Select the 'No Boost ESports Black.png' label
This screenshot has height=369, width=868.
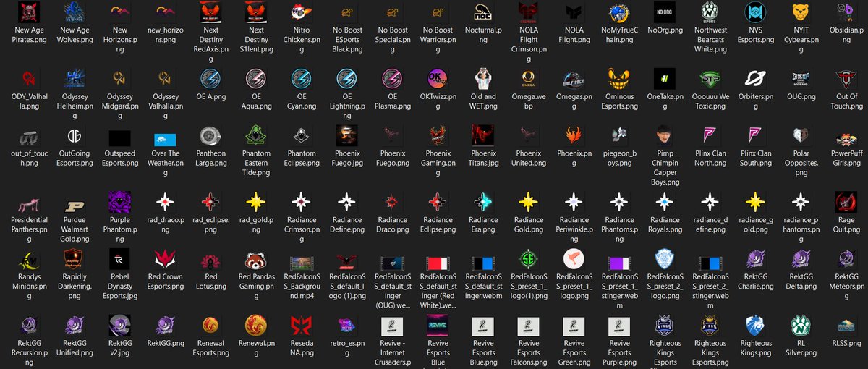coord(346,40)
